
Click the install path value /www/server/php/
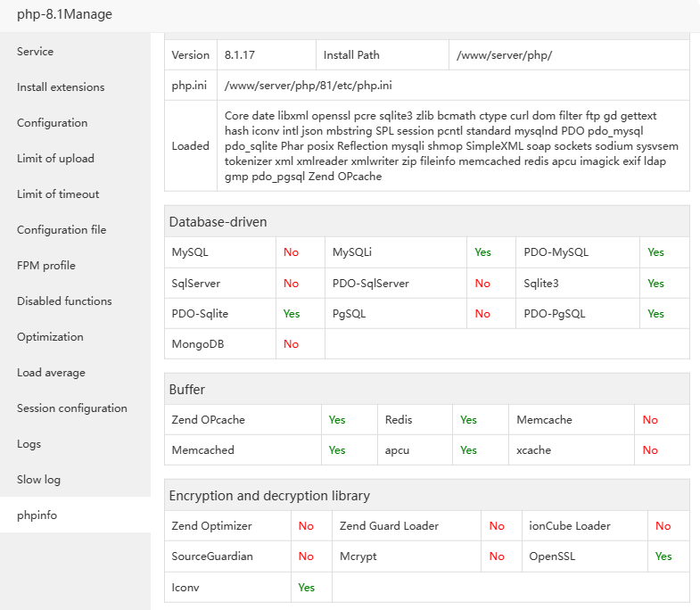(x=505, y=55)
